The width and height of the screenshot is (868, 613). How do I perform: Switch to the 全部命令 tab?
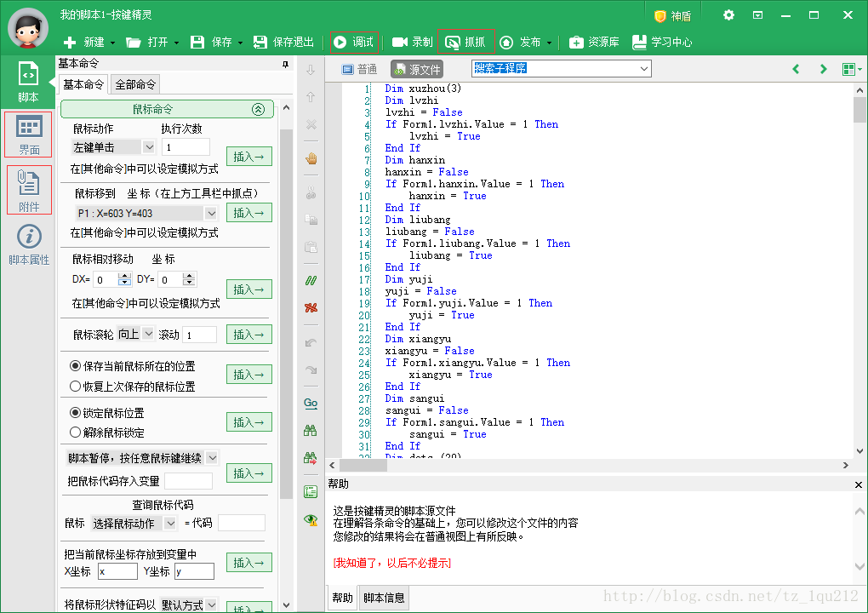tap(135, 85)
